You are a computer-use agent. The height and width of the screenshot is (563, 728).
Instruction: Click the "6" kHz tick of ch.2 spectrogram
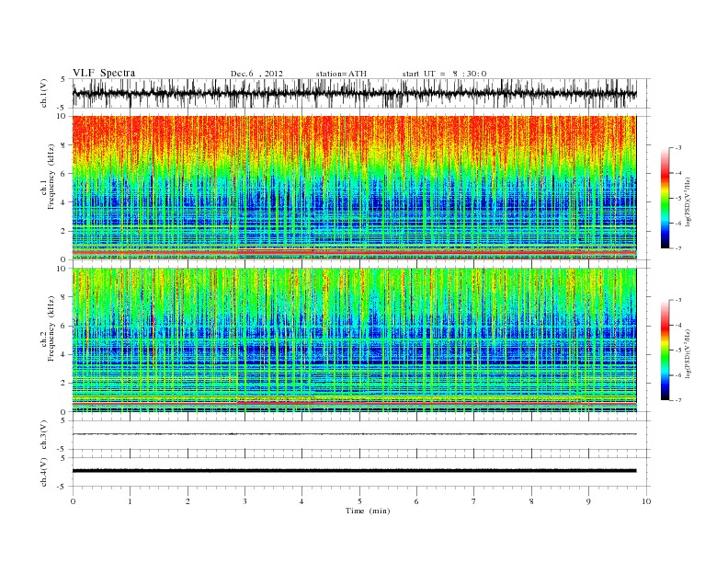(x=63, y=326)
